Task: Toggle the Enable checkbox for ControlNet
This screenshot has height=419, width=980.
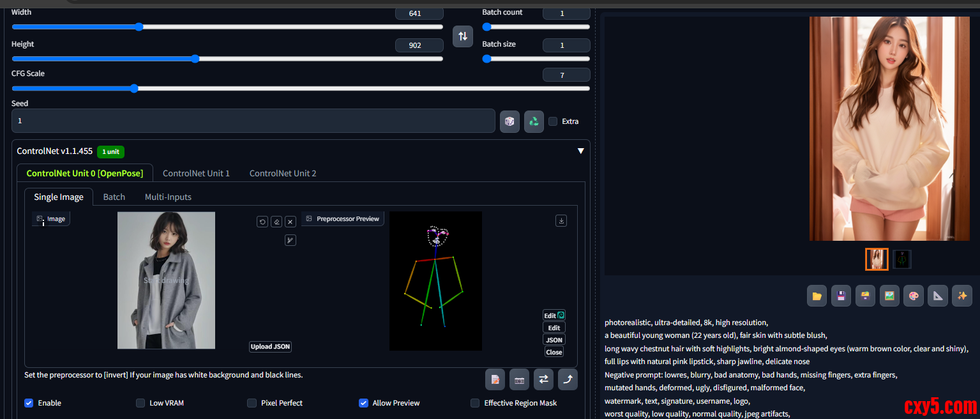Action: (29, 403)
